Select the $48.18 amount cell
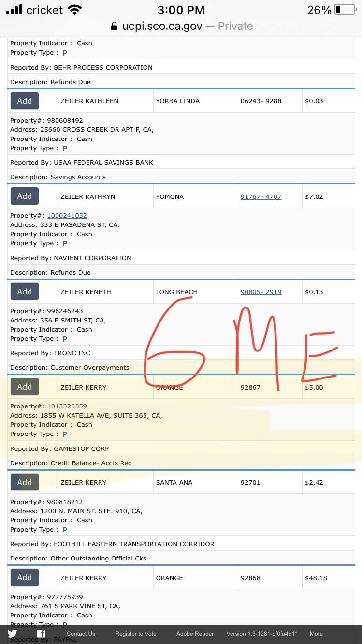This screenshot has width=362, height=644. [x=329, y=578]
